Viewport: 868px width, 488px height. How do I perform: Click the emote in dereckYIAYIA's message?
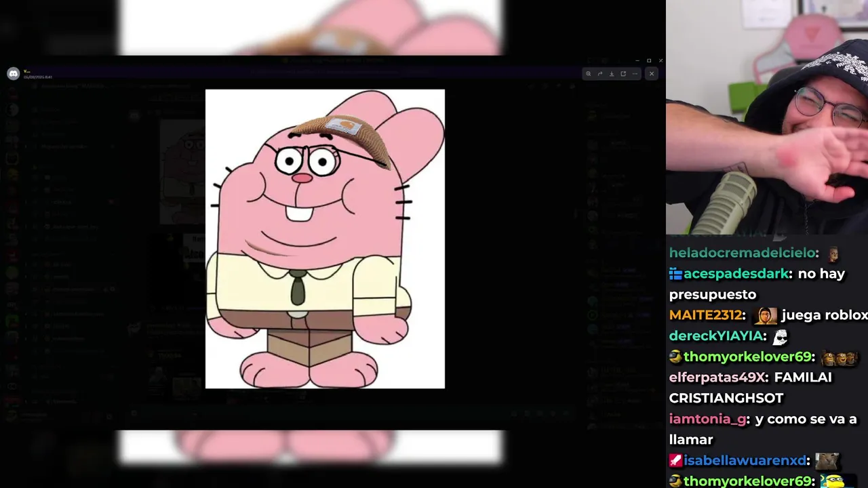point(781,337)
